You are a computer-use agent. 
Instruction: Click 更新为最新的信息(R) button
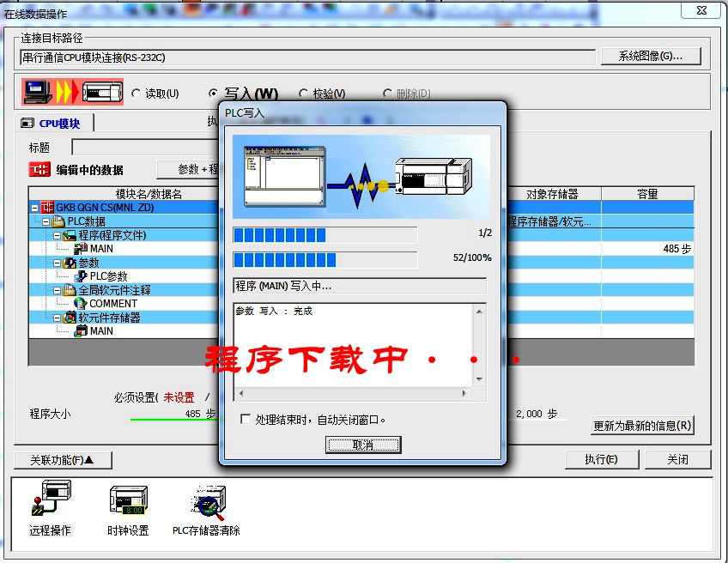point(642,425)
